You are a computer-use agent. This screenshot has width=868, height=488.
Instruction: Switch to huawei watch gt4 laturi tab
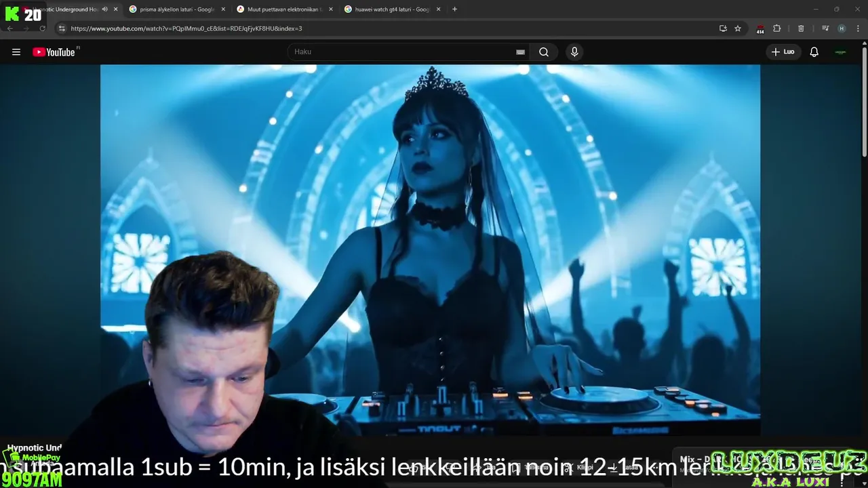point(391,9)
